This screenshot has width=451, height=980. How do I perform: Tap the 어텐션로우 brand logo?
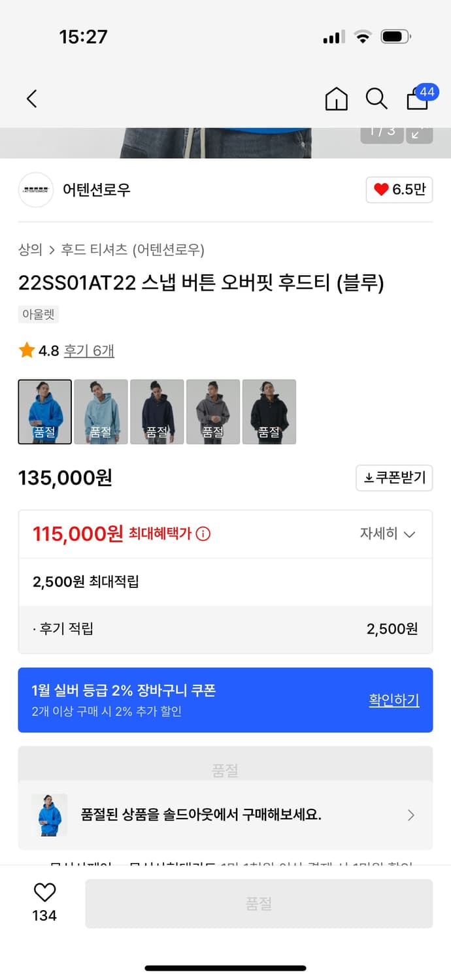click(x=36, y=190)
